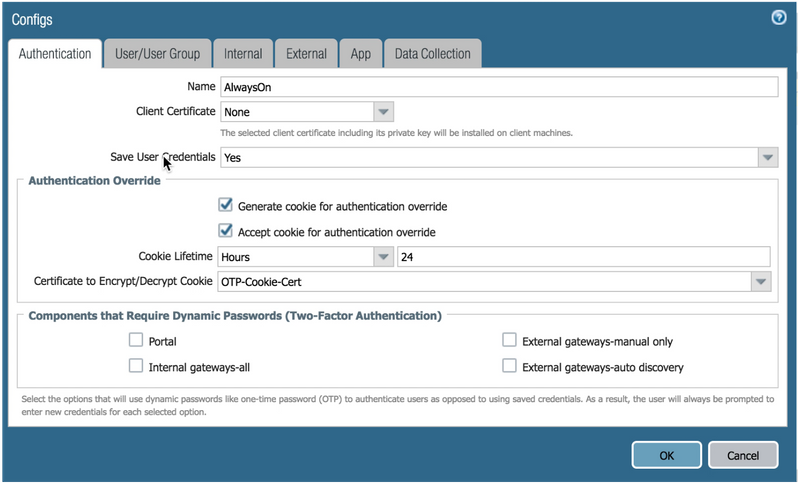The width and height of the screenshot is (799, 484).
Task: Uncheck Accept cookie for authentication override
Action: pyautogui.click(x=225, y=231)
